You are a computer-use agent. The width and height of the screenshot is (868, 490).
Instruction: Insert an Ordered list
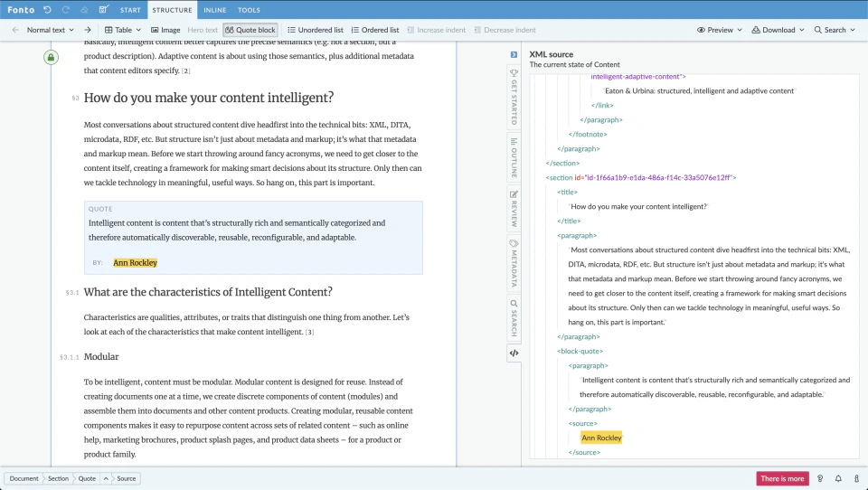[375, 30]
